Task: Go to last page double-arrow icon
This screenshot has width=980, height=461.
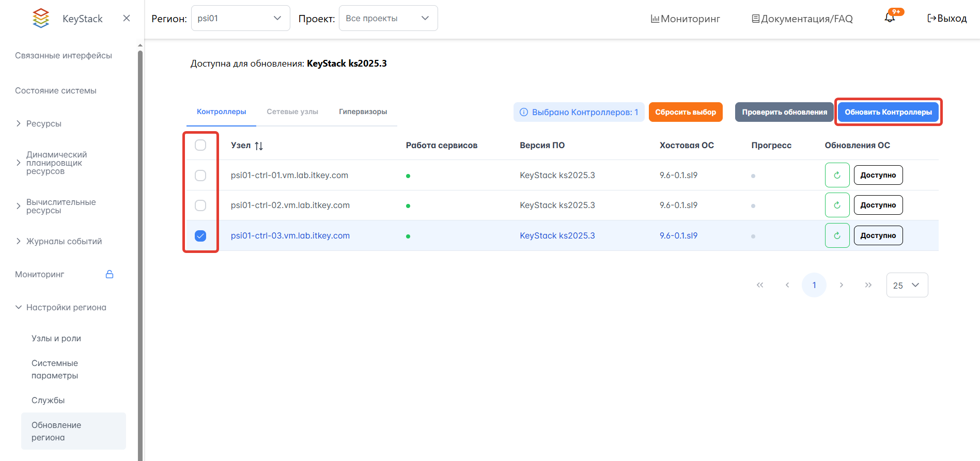Action: pos(868,285)
